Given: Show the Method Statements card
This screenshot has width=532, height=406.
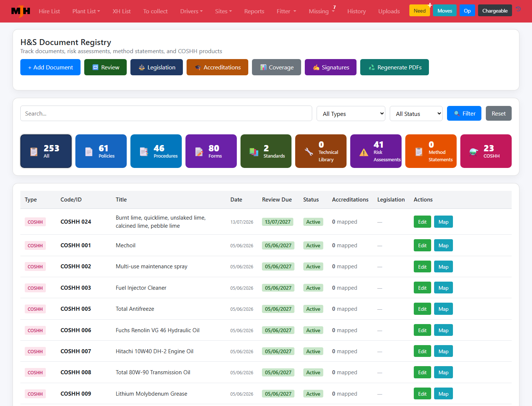Looking at the screenshot, I should pos(431,151).
